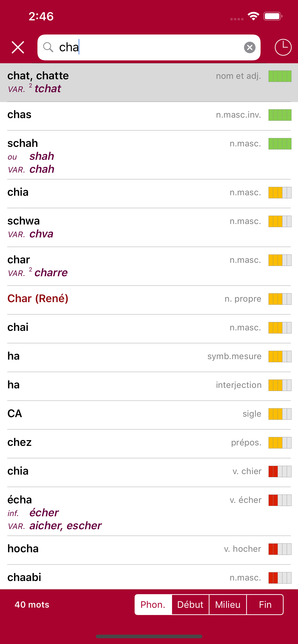Enable Fin search mode

265,604
